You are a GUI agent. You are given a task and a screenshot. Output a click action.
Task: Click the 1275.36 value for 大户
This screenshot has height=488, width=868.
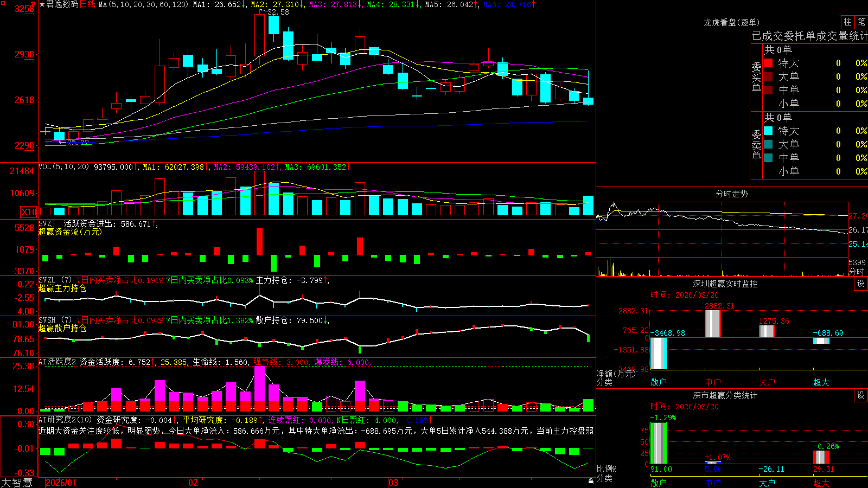774,321
